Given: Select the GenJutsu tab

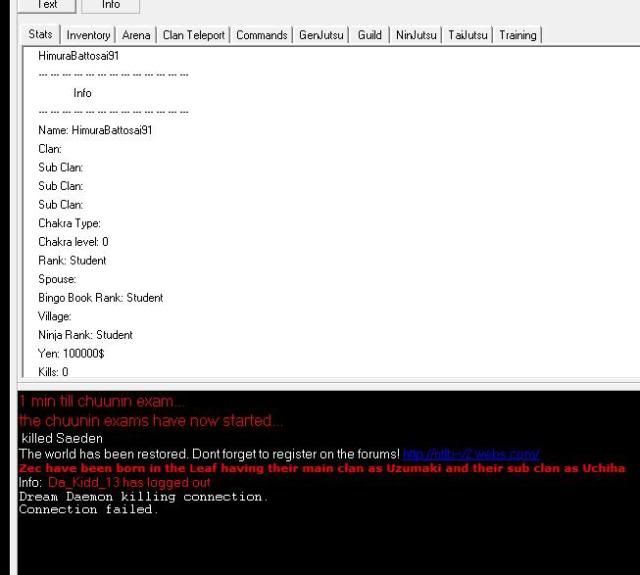Looking at the screenshot, I should tap(321, 35).
